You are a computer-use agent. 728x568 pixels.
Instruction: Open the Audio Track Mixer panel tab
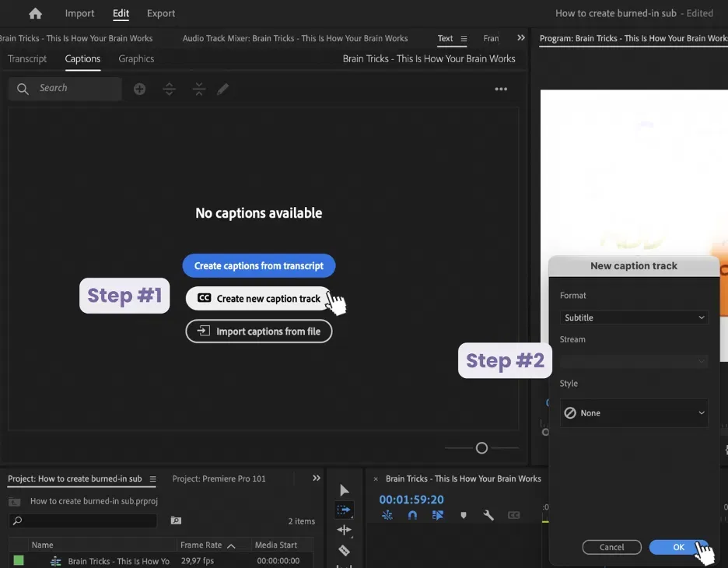click(x=295, y=39)
